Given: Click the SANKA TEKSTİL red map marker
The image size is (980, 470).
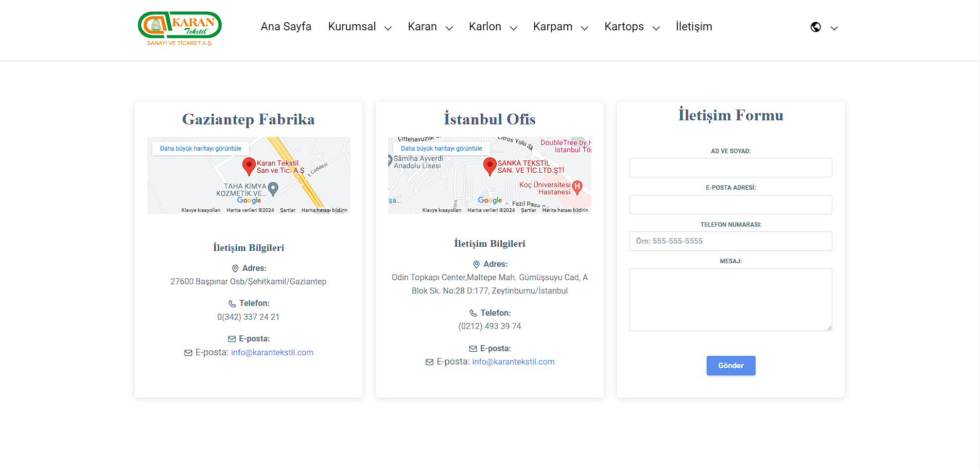Looking at the screenshot, I should [490, 167].
